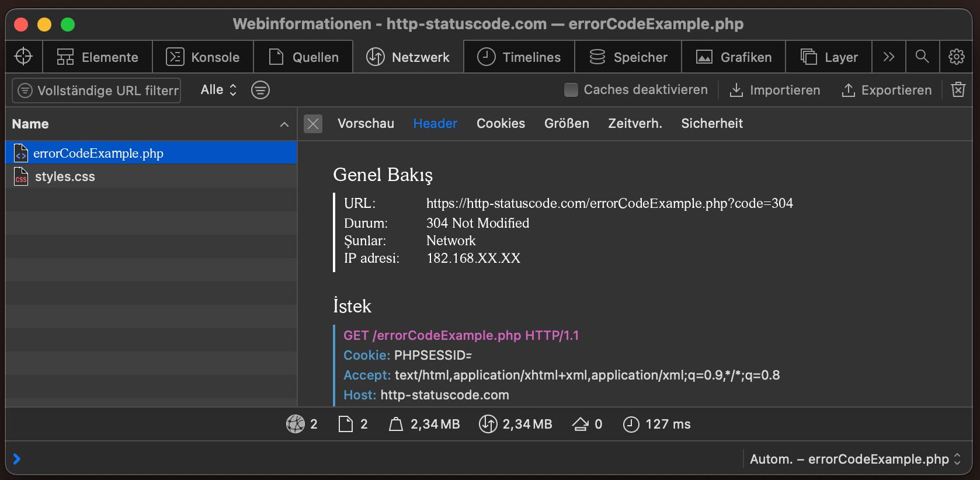Click the redirects arrow icon

coord(581,424)
